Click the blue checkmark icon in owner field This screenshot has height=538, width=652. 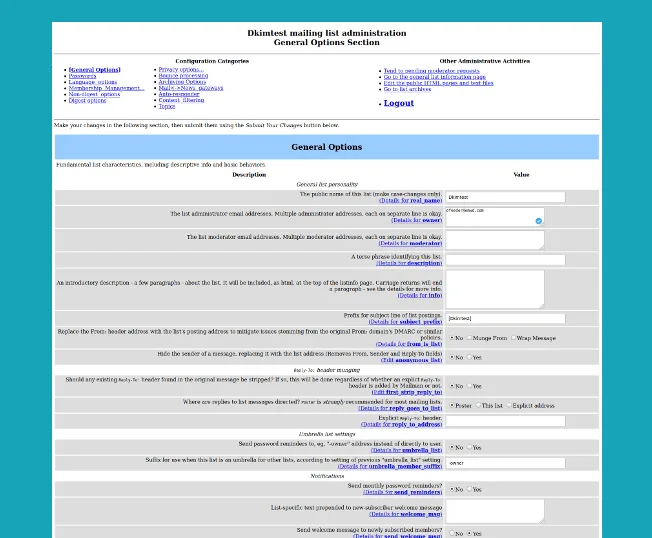(x=538, y=221)
